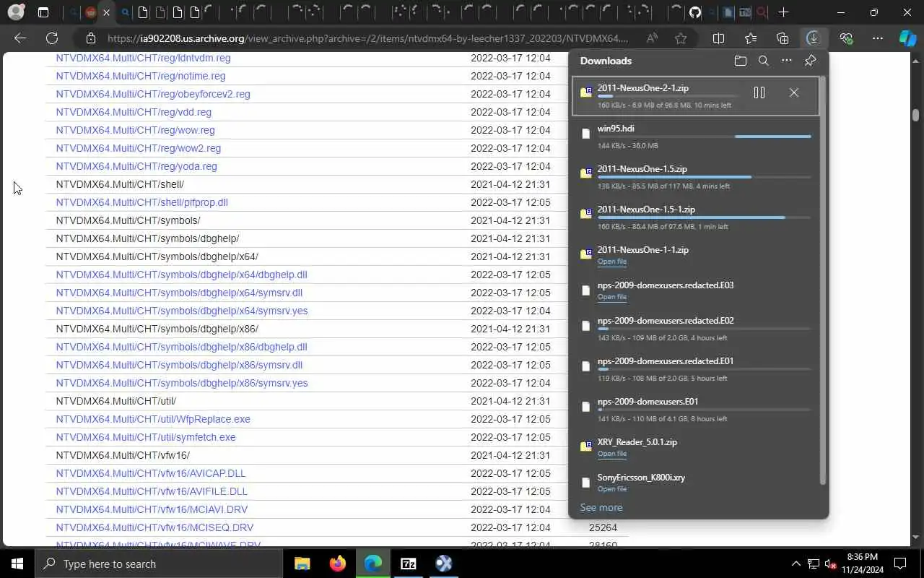
Task: Open downloads folder from Downloads panel
Action: [740, 61]
